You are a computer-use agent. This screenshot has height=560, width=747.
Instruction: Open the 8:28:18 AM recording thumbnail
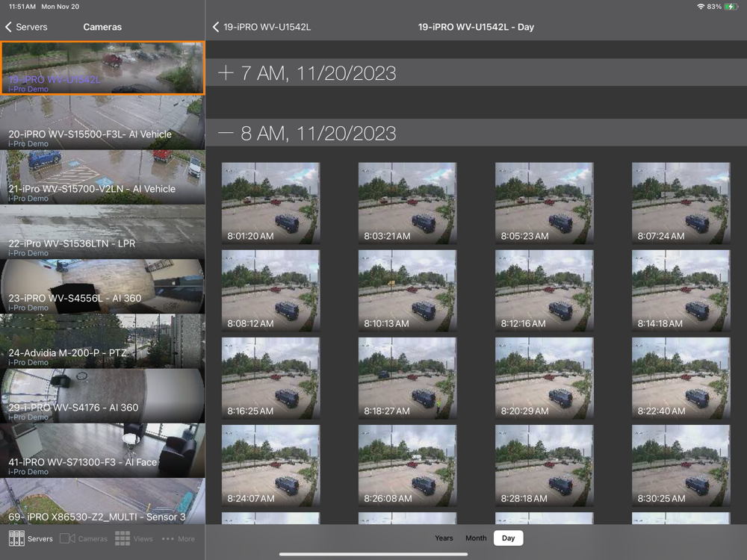pyautogui.click(x=544, y=466)
